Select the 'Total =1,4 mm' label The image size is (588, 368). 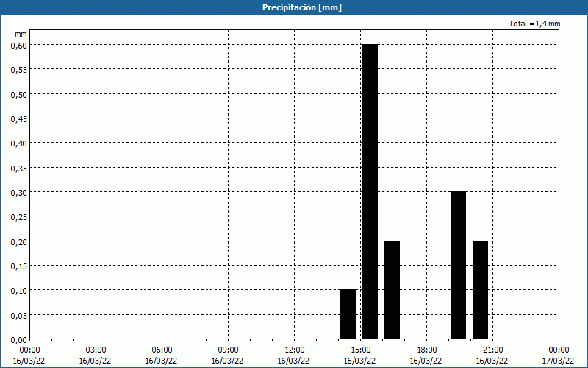534,24
